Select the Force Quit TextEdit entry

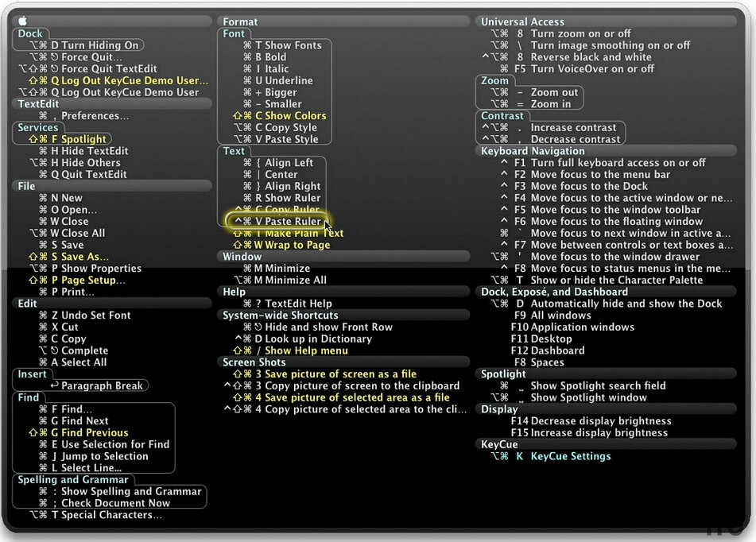coord(87,69)
